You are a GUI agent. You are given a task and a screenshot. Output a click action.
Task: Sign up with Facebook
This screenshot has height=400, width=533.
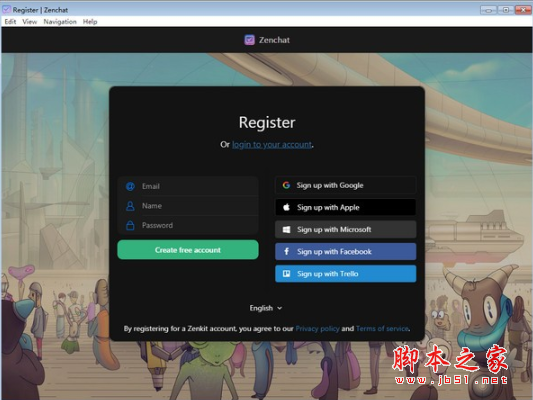pyautogui.click(x=345, y=251)
